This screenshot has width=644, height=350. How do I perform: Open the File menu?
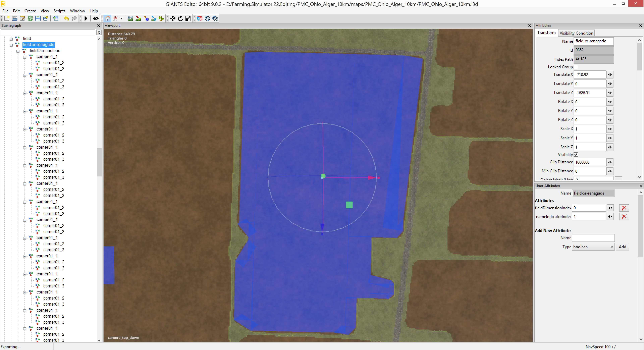tap(5, 11)
